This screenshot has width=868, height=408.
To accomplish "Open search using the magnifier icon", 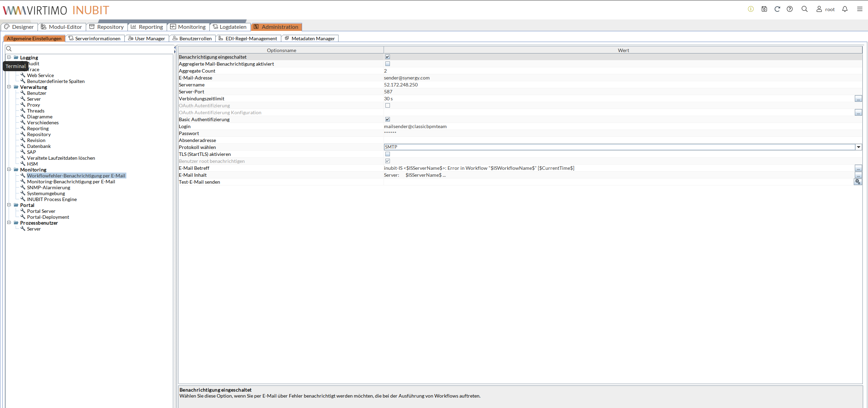I will click(x=805, y=9).
